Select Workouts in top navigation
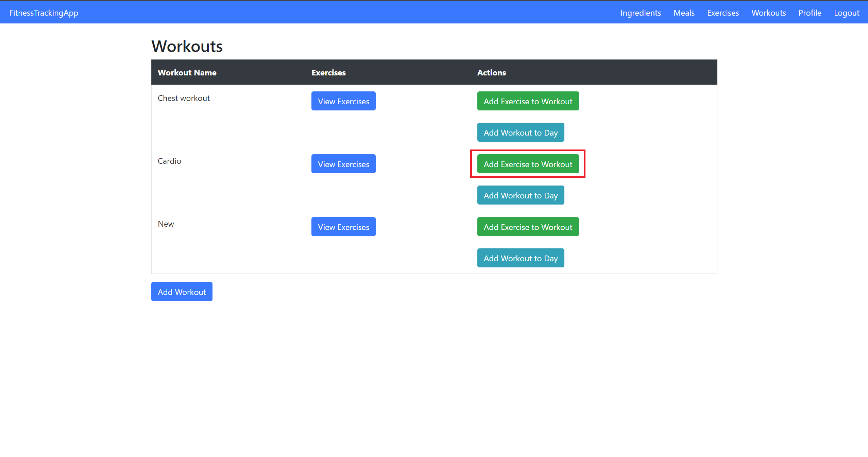 [768, 13]
